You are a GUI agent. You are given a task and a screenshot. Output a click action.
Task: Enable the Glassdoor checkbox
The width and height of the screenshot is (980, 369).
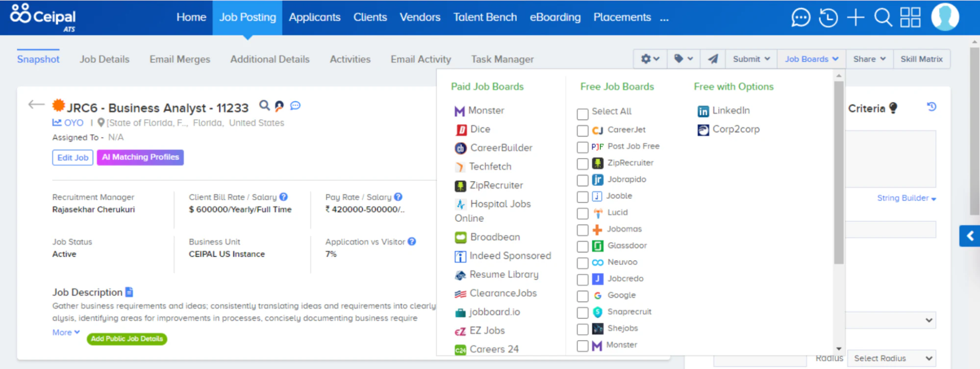582,246
